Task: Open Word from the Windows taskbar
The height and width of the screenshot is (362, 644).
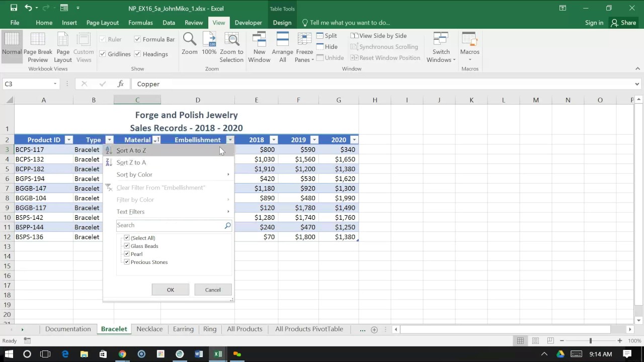Action: coord(199,354)
